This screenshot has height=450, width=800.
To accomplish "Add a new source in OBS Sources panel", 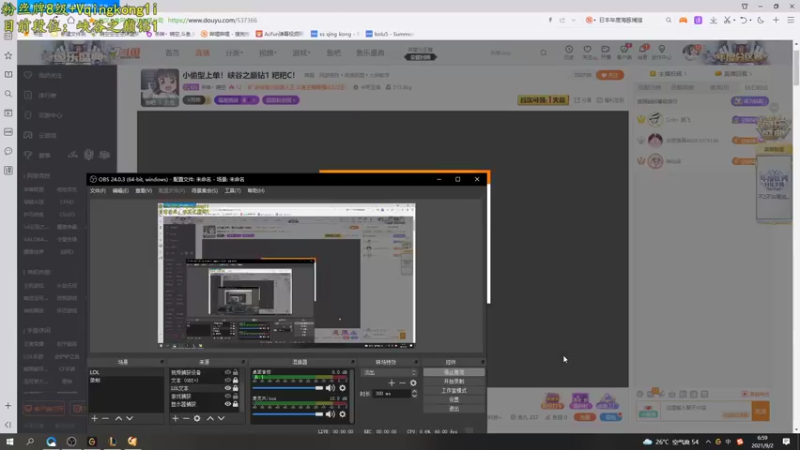I will coord(175,418).
